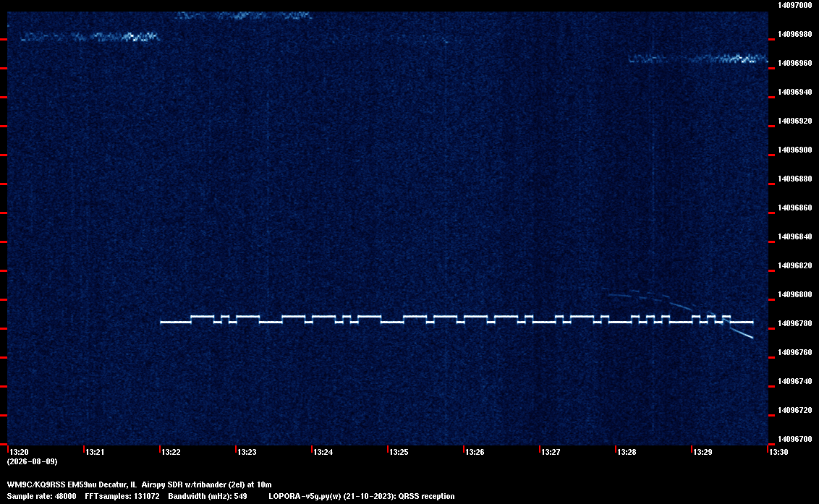Click the faint signal trace near 14096980
Viewport: 819px width, 504px height.
tap(89, 37)
